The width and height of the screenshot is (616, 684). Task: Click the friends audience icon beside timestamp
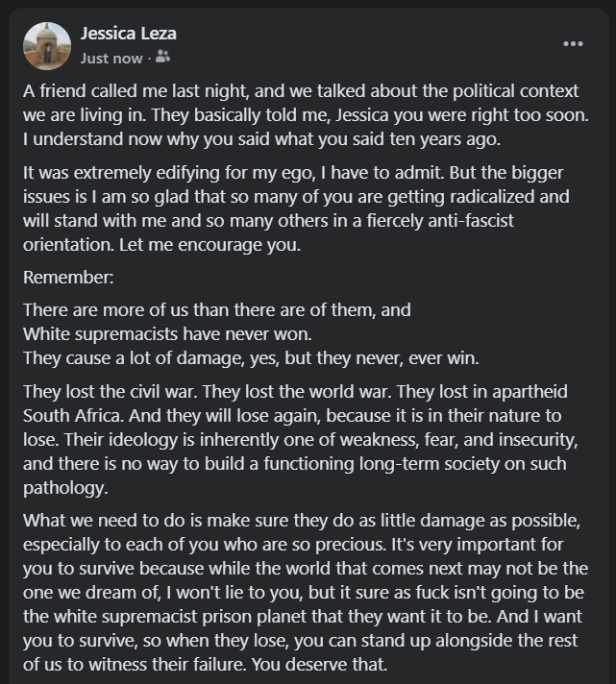pos(162,58)
